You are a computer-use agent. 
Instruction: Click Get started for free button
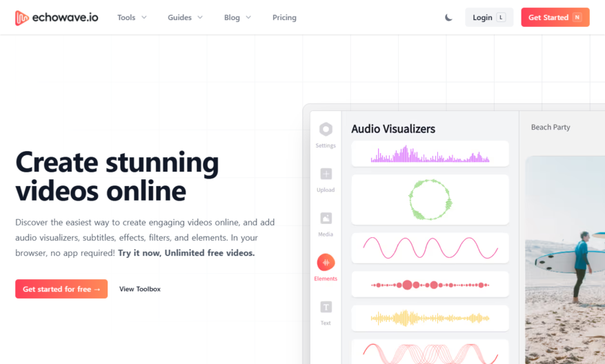[61, 289]
